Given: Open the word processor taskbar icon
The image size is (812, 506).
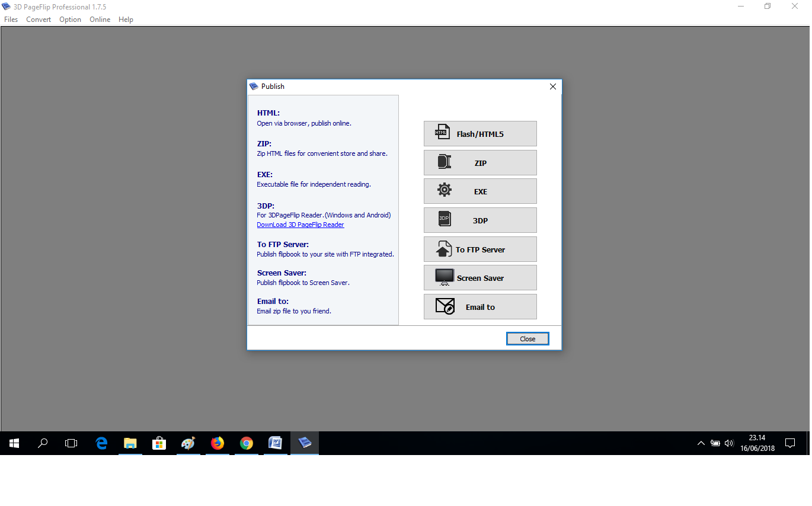Looking at the screenshot, I should [275, 443].
